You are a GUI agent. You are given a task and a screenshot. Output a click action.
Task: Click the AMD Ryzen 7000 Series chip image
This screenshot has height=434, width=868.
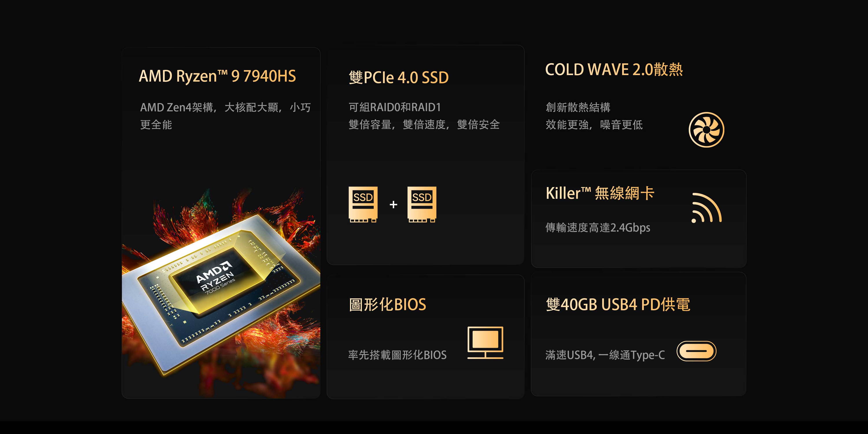[x=221, y=286]
